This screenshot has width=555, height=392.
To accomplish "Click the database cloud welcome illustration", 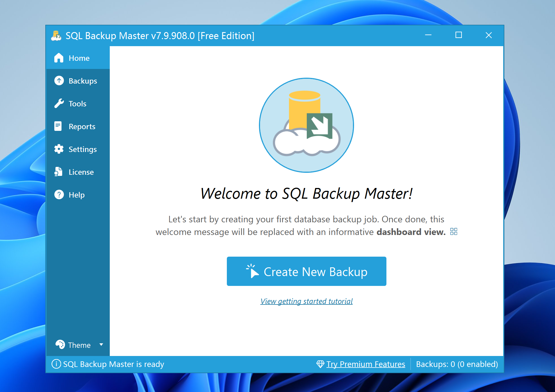I will pyautogui.click(x=306, y=125).
